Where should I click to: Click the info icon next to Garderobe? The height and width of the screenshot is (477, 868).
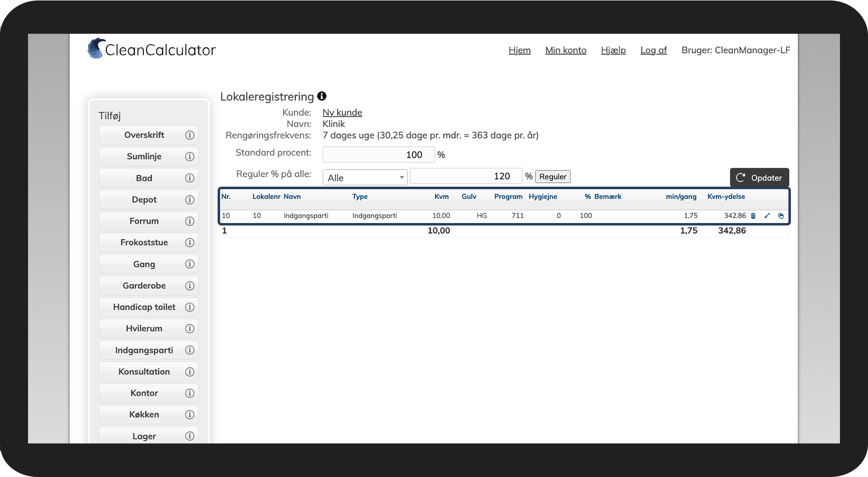point(190,285)
